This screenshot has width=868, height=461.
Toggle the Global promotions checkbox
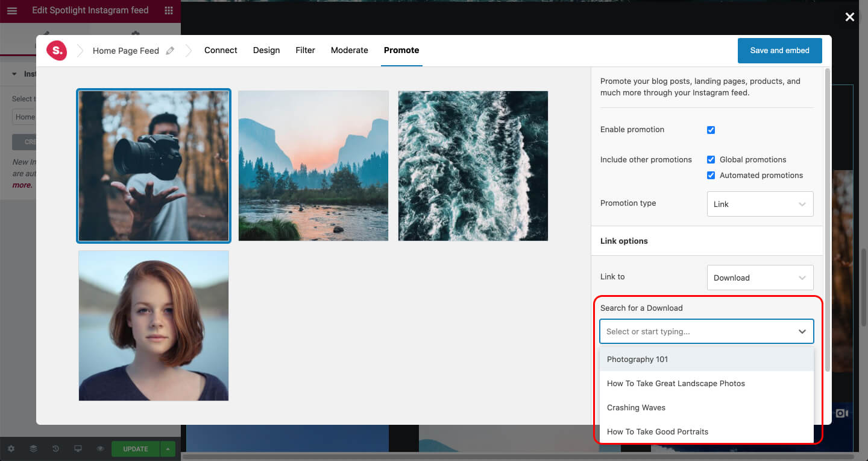tap(711, 160)
